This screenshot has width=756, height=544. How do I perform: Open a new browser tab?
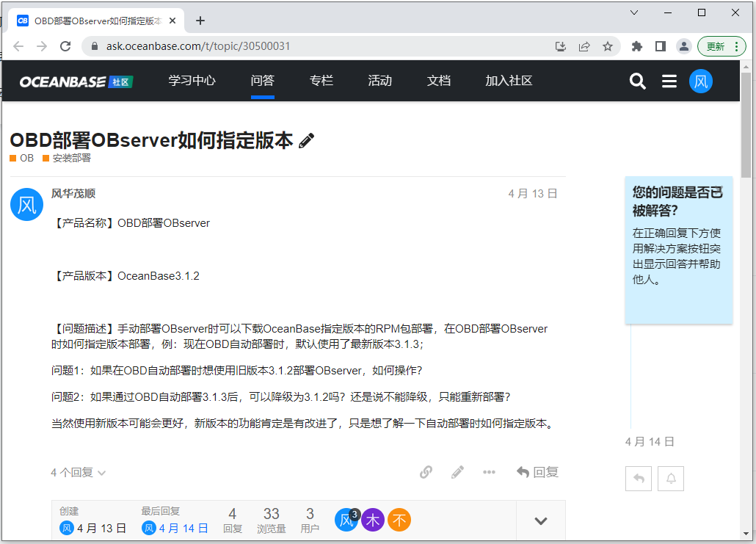(200, 21)
